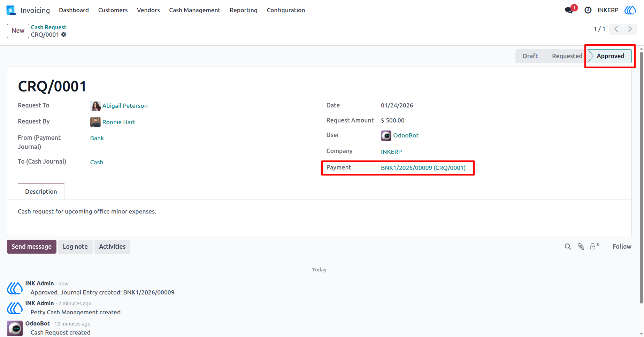Screen dimensions: 644x337
Task: Open the actions gear next to CRQ/0001
Action: 64,35
